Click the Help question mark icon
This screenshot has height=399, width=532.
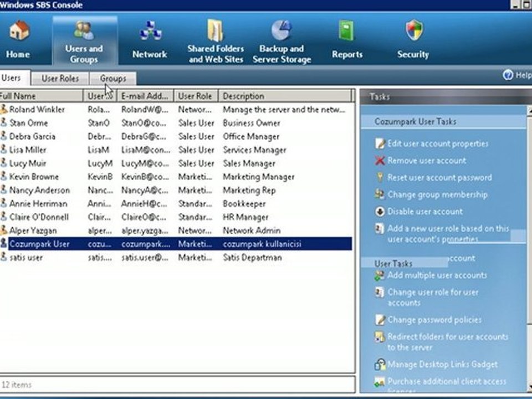point(508,75)
